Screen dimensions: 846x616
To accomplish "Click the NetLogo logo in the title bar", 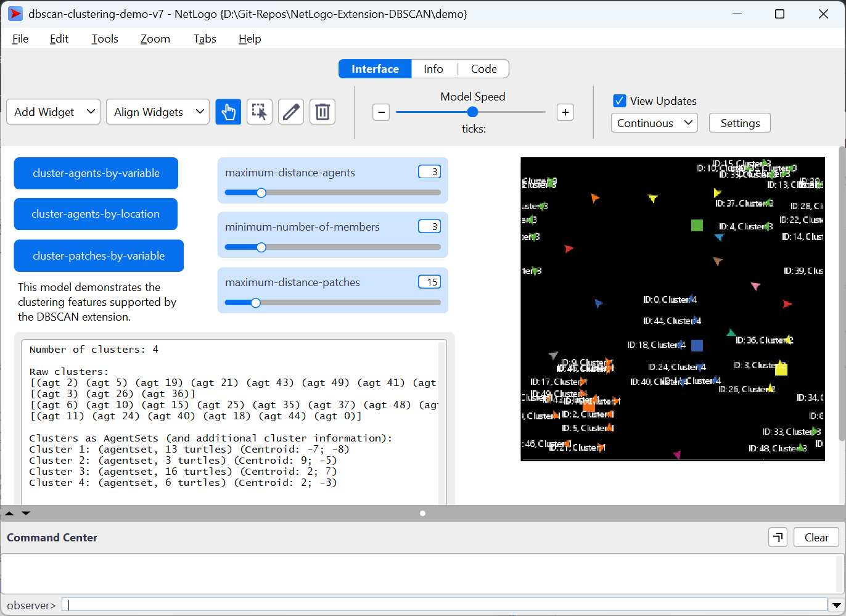I will pos(15,14).
